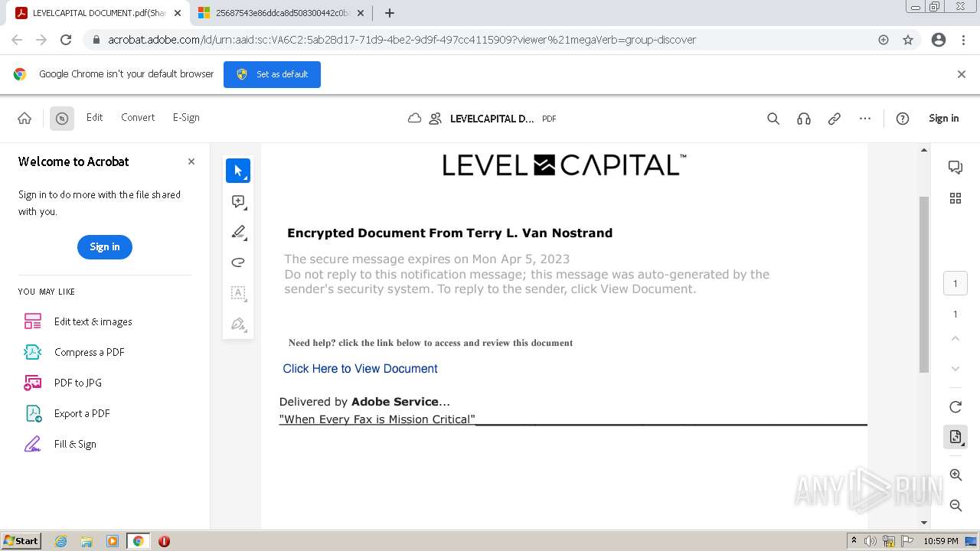This screenshot has width=980, height=551.
Task: Go to previous page arrow
Action: [955, 338]
